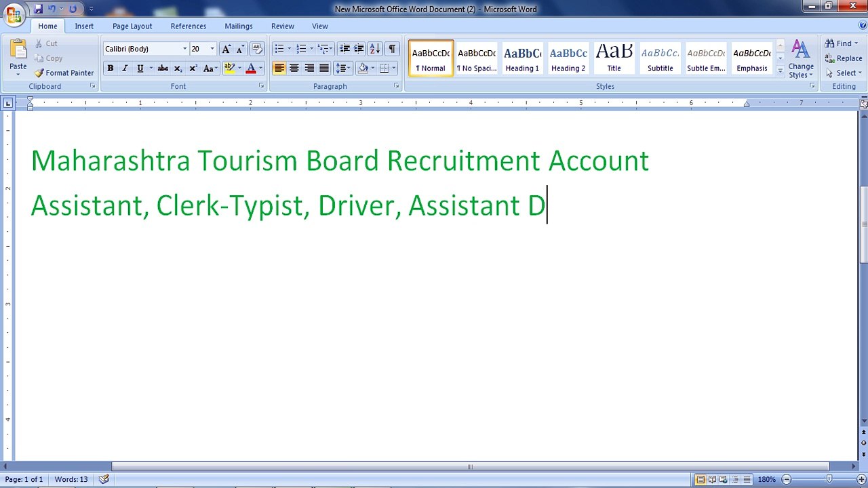
Task: Switch to Full Screen Reading view
Action: tap(712, 479)
